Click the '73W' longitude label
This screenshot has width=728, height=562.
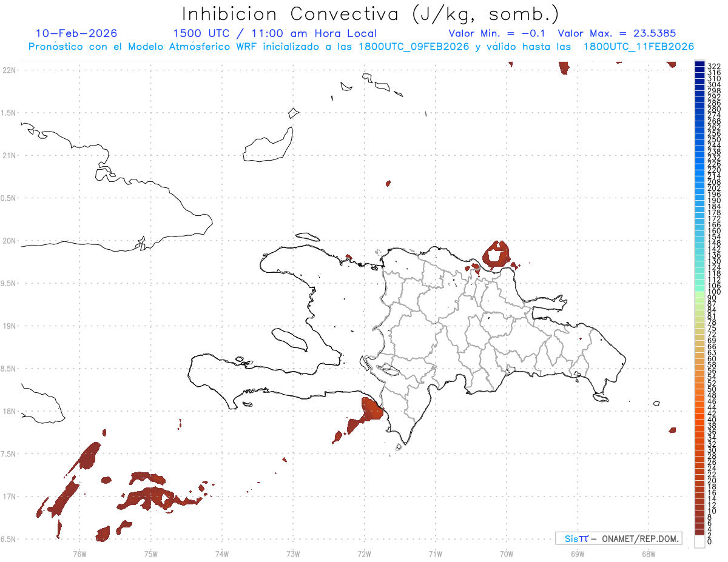click(293, 553)
